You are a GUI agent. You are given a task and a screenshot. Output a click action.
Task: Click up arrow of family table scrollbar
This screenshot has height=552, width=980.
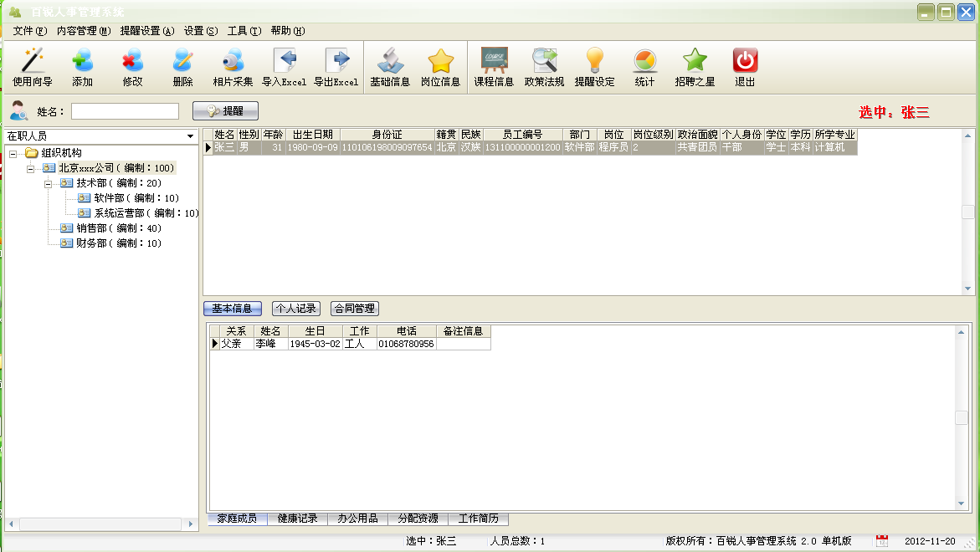click(962, 332)
